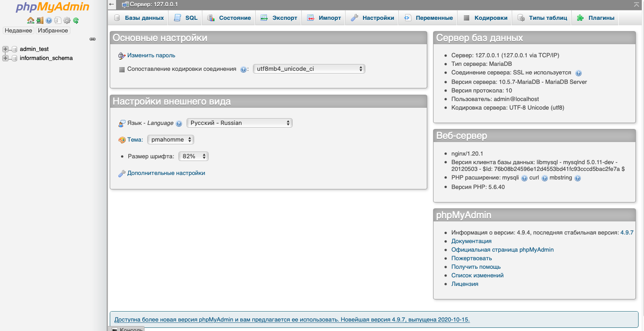Open phpMyAdmin documentation question mark icon in sidebar
This screenshot has height=331, width=644.
[49, 20]
